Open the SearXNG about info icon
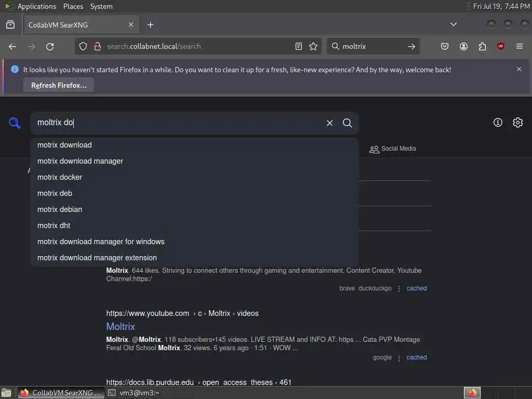 pos(498,123)
